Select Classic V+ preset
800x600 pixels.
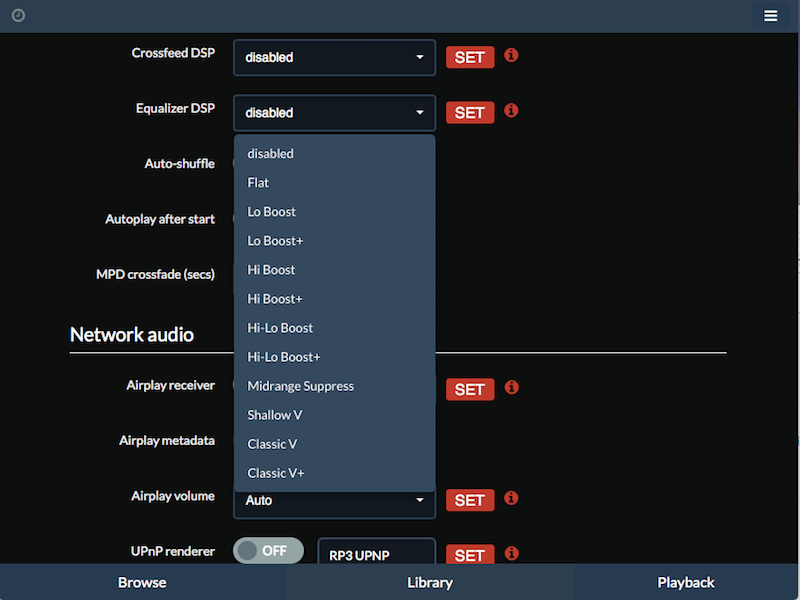pos(335,473)
